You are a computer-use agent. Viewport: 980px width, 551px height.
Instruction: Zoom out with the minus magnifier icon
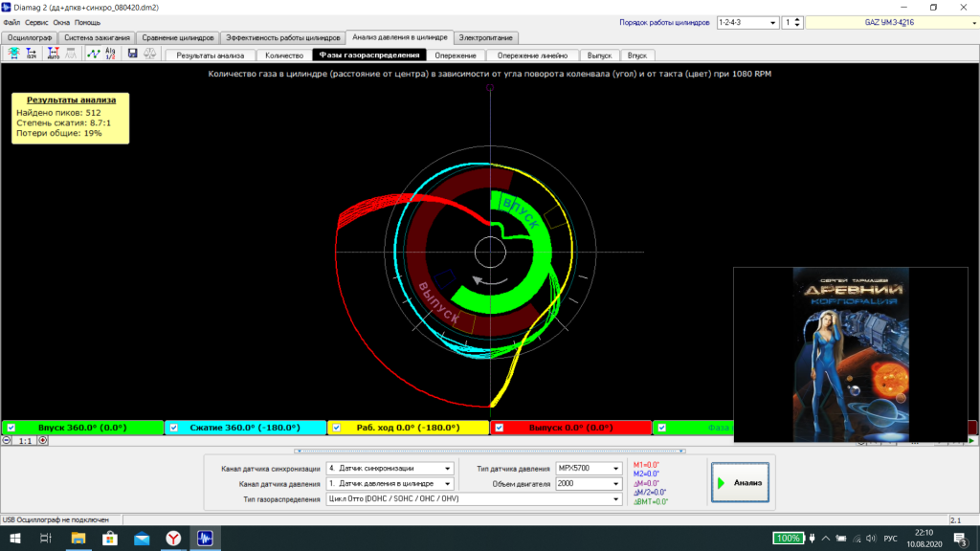[x=7, y=440]
